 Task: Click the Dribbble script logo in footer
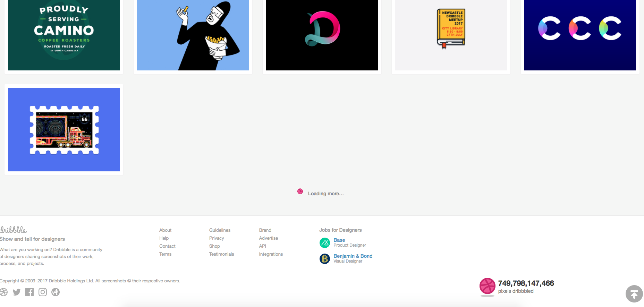click(x=14, y=230)
